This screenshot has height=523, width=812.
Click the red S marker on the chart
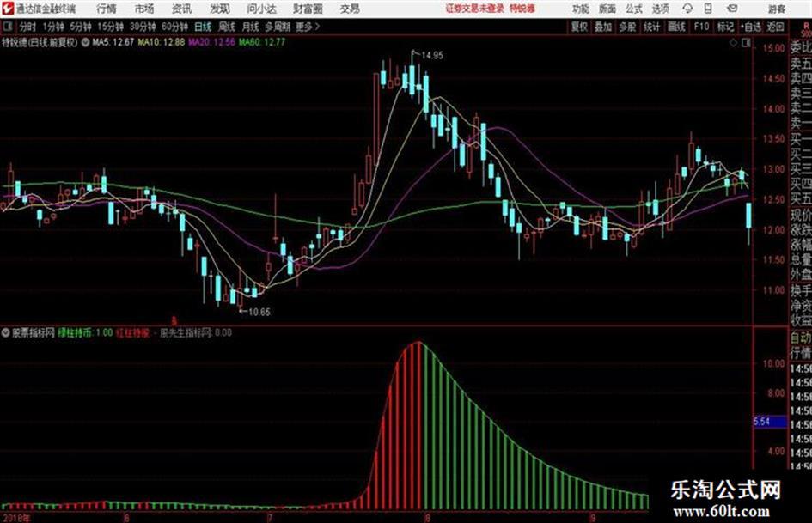tap(174, 321)
